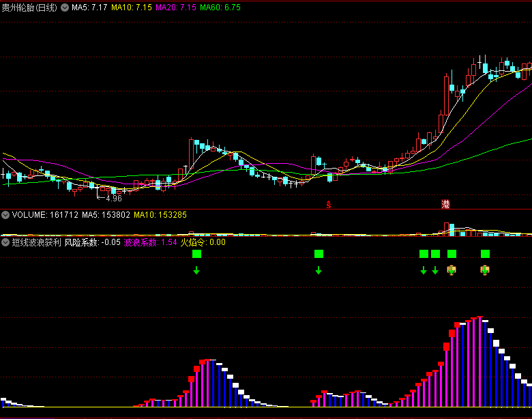Select the VOLUME: 161712 readout
The image size is (532, 419).
[45, 215]
